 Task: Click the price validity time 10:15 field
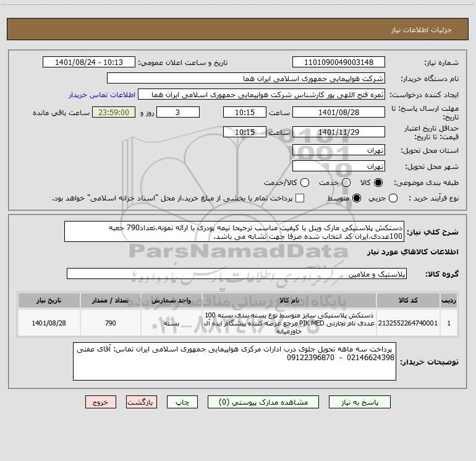coord(245,132)
